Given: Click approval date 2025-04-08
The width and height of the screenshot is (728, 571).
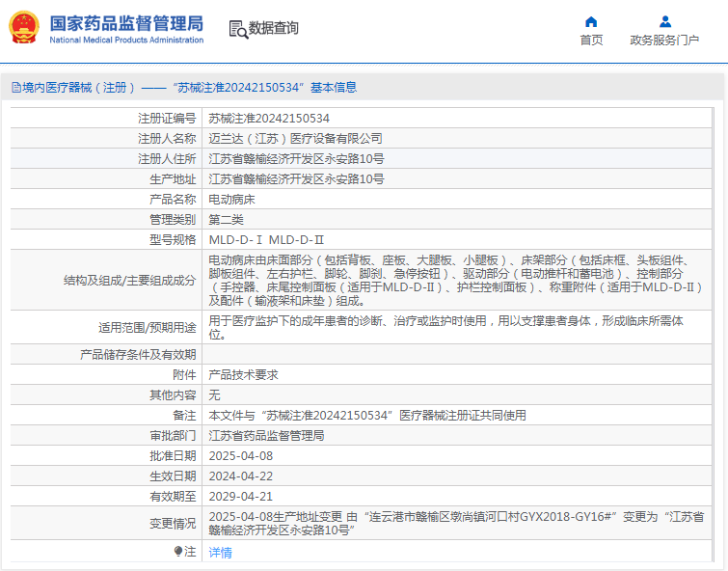Looking at the screenshot, I should pos(240,456).
